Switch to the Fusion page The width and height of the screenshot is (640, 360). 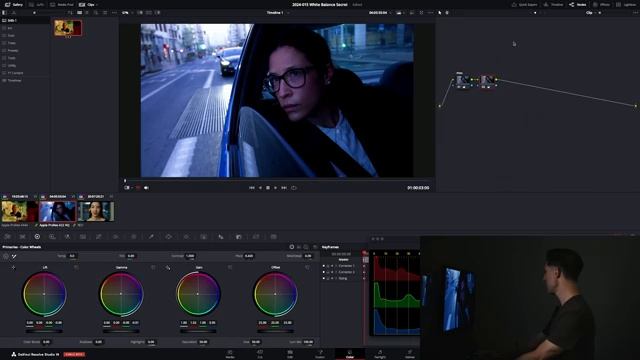320,354
